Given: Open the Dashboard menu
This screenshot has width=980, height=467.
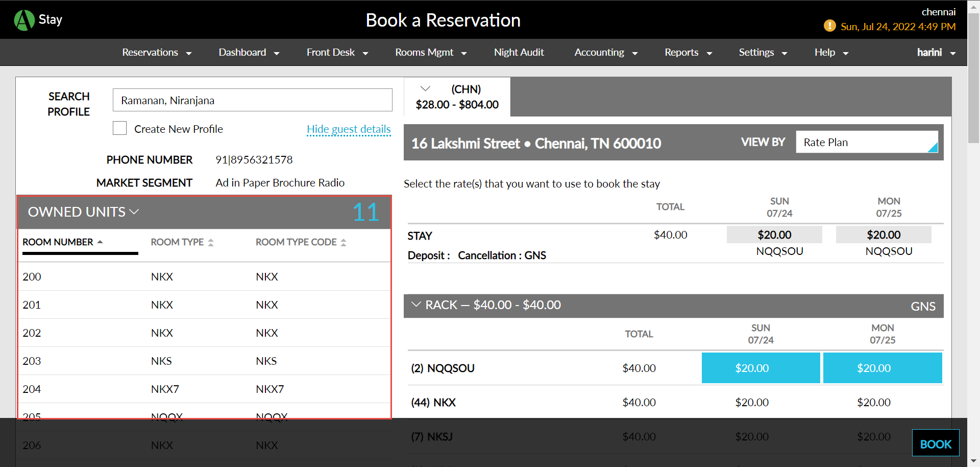Looking at the screenshot, I should [x=249, y=52].
